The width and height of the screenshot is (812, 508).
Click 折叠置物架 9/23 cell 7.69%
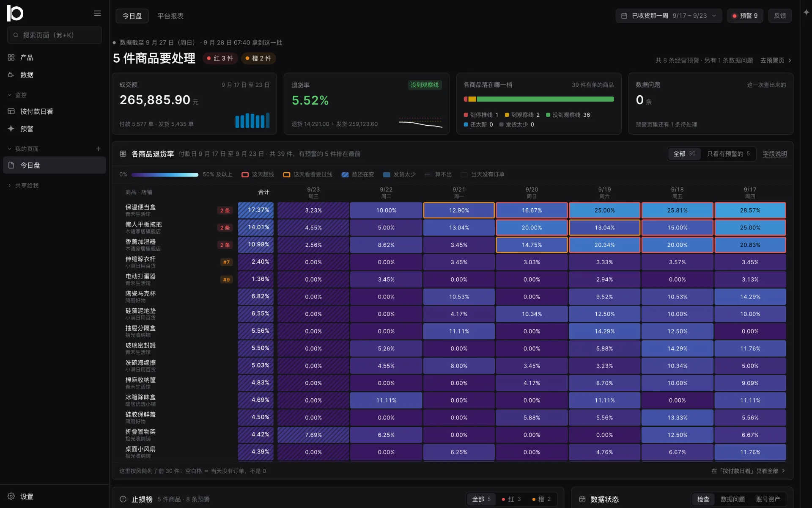(313, 435)
